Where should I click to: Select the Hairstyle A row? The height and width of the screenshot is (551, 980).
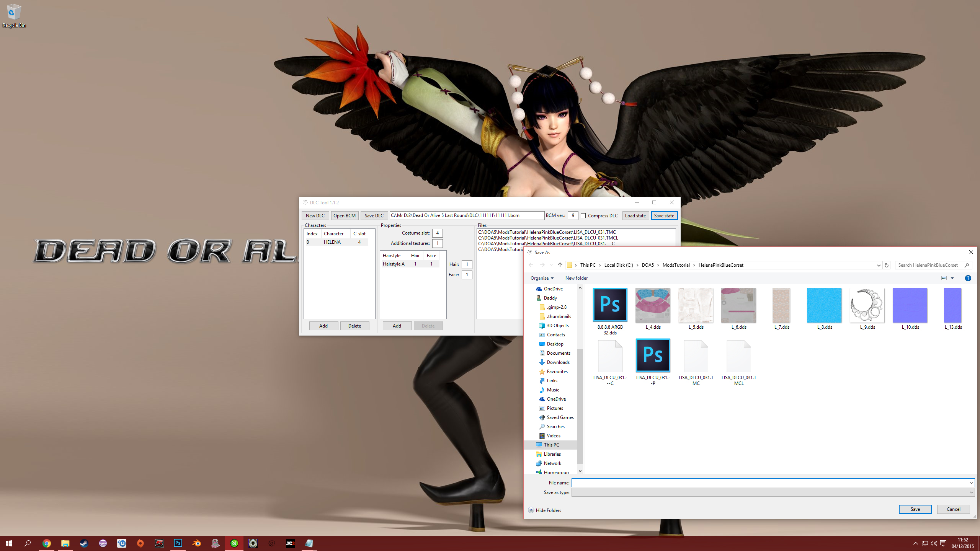pos(410,264)
